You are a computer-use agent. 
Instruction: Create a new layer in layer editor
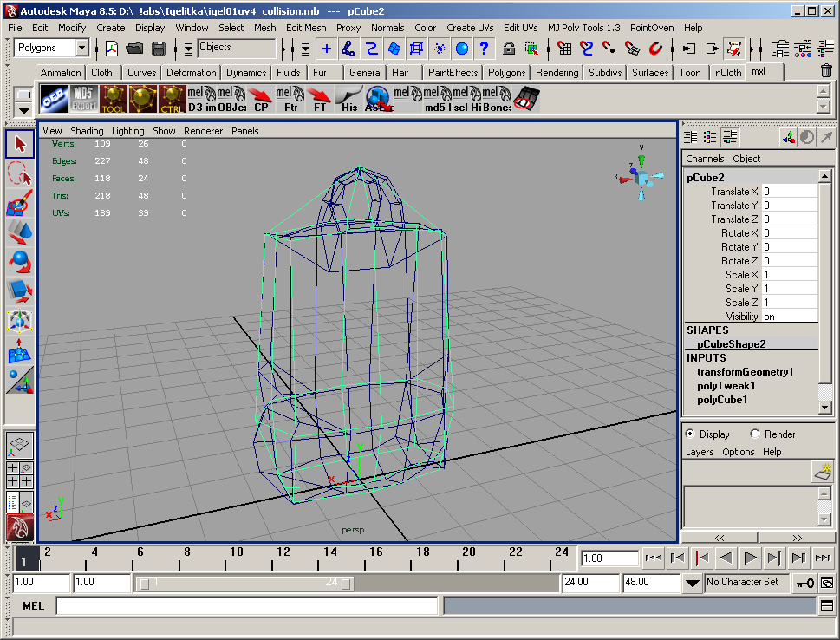pyautogui.click(x=821, y=471)
